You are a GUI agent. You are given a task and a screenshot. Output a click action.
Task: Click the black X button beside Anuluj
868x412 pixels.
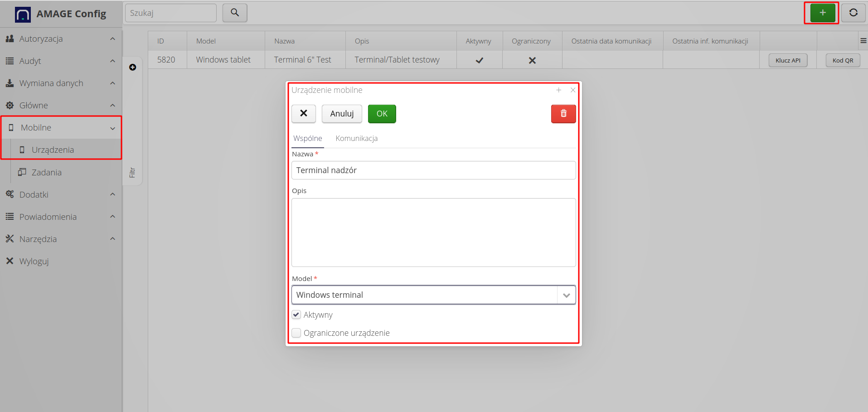point(303,114)
